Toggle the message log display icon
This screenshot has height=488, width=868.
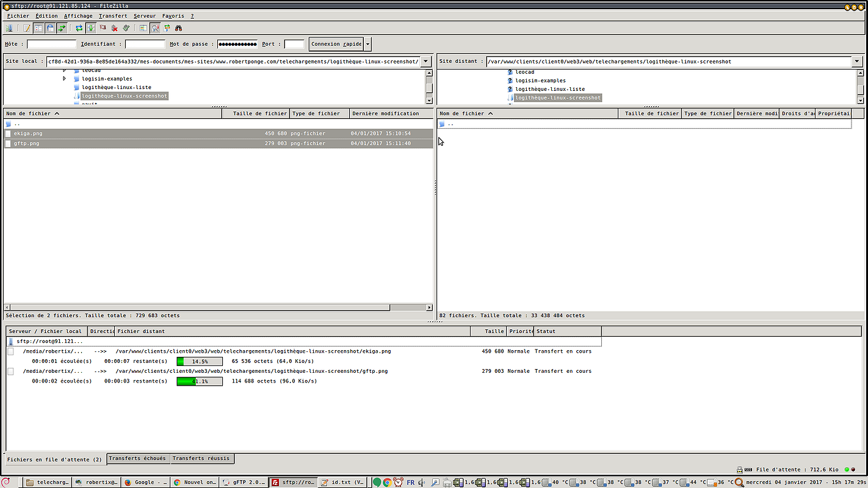click(x=26, y=28)
